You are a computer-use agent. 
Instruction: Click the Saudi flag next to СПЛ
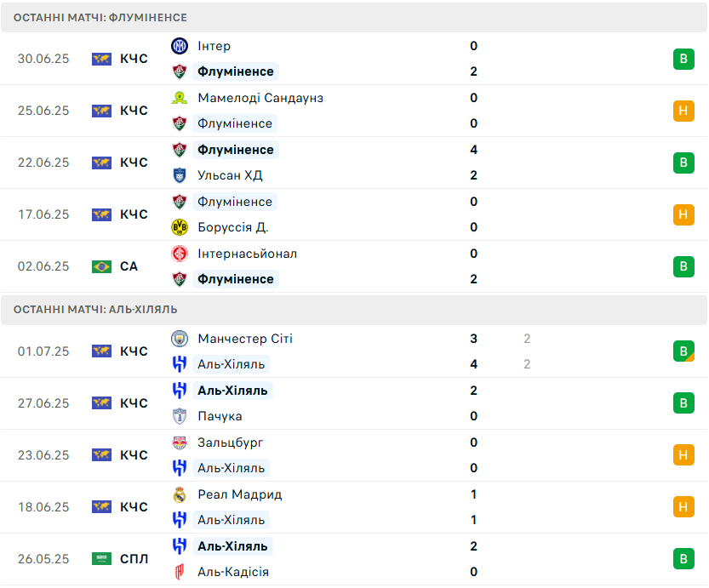(102, 559)
